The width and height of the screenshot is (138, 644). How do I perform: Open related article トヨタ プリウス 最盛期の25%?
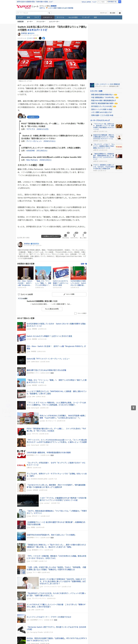(x=63, y=499)
